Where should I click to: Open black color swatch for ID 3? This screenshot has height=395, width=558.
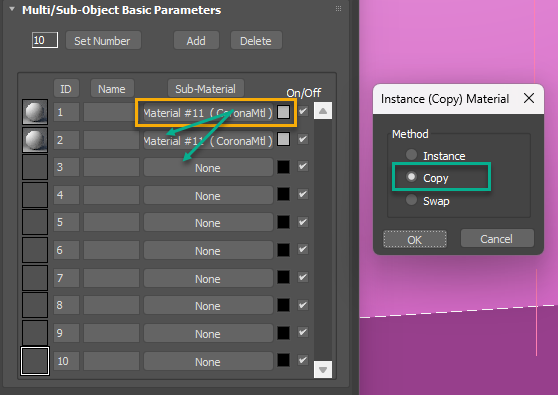point(283,167)
